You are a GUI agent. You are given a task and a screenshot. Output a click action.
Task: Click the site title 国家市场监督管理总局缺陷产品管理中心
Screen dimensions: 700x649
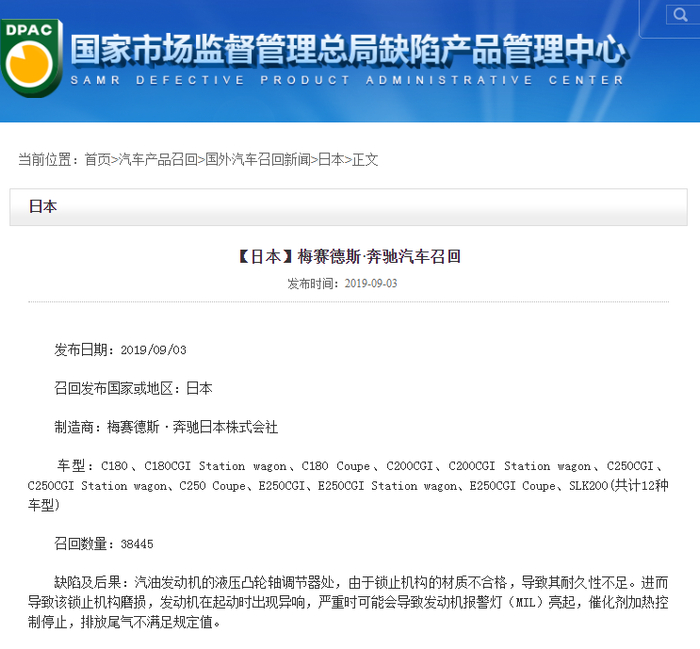click(x=348, y=49)
